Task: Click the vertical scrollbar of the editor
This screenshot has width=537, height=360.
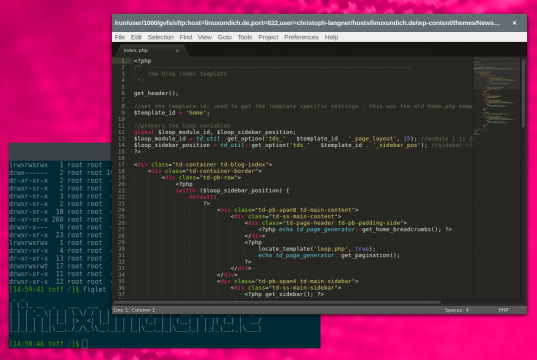Action: click(523, 93)
